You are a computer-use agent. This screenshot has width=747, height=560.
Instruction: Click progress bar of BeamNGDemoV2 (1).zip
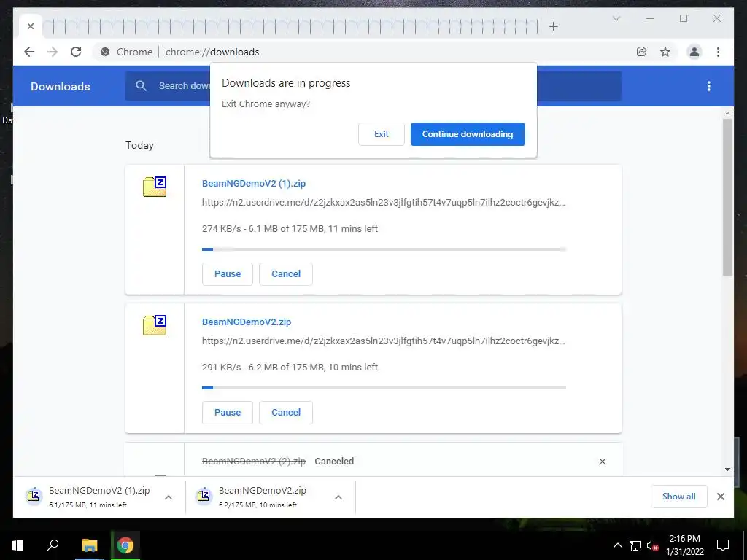click(x=384, y=249)
